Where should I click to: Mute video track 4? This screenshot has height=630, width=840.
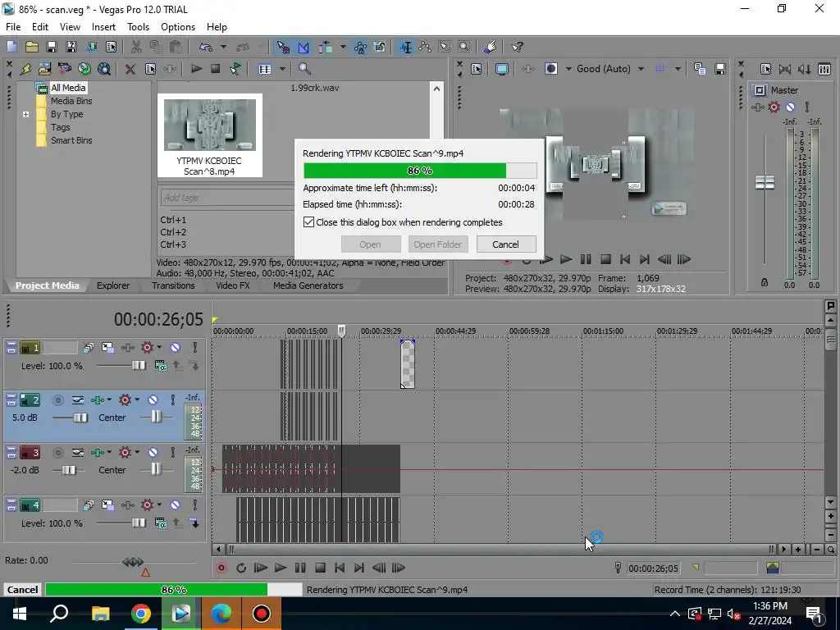point(176,505)
